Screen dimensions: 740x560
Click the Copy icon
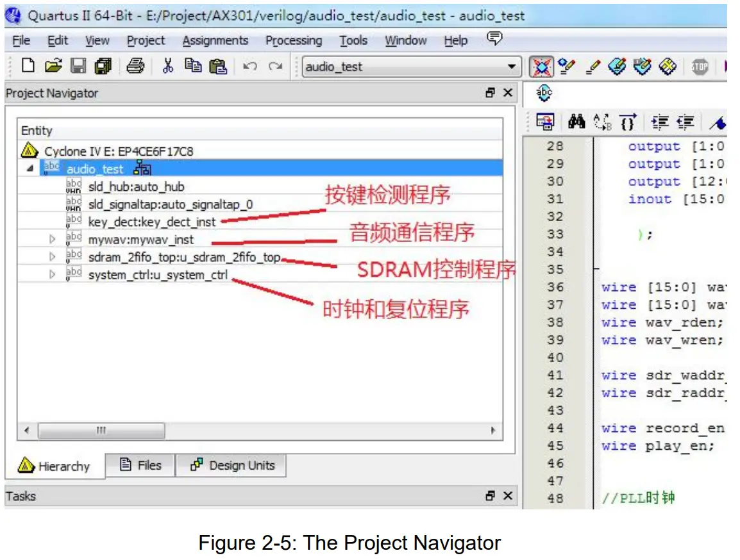(193, 65)
